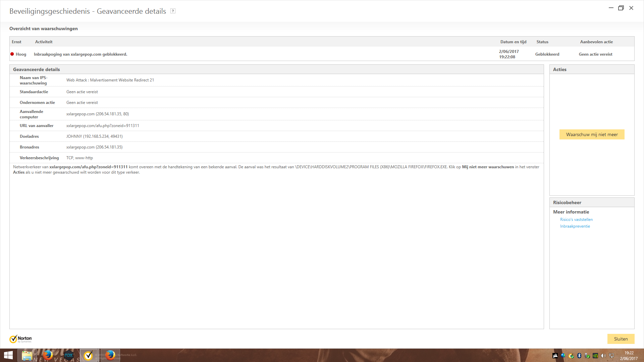The height and width of the screenshot is (362, 644).
Task: Click the 'Naam van IPS-waarschuwing' label
Action: [x=34, y=80]
